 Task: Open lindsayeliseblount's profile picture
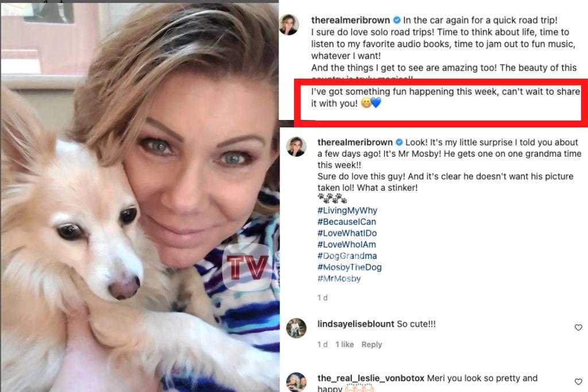(296, 328)
